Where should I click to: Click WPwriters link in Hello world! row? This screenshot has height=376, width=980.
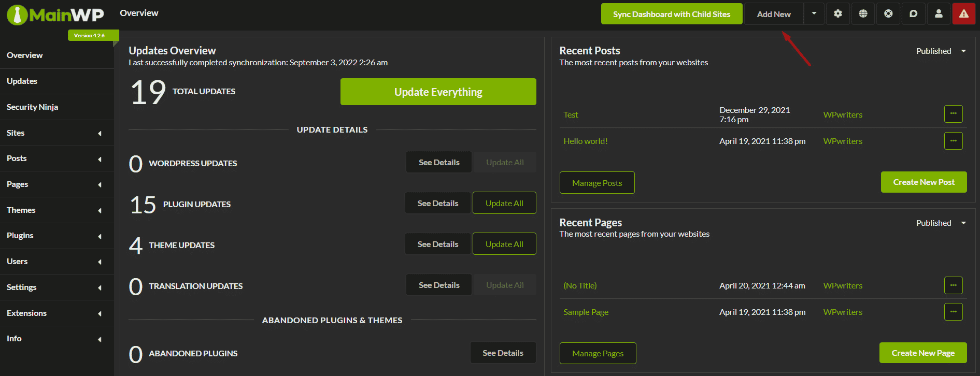(843, 141)
